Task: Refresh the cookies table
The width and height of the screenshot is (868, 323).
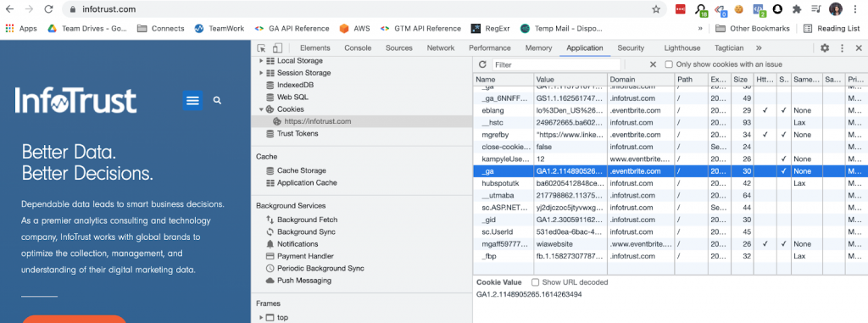Action: [482, 64]
